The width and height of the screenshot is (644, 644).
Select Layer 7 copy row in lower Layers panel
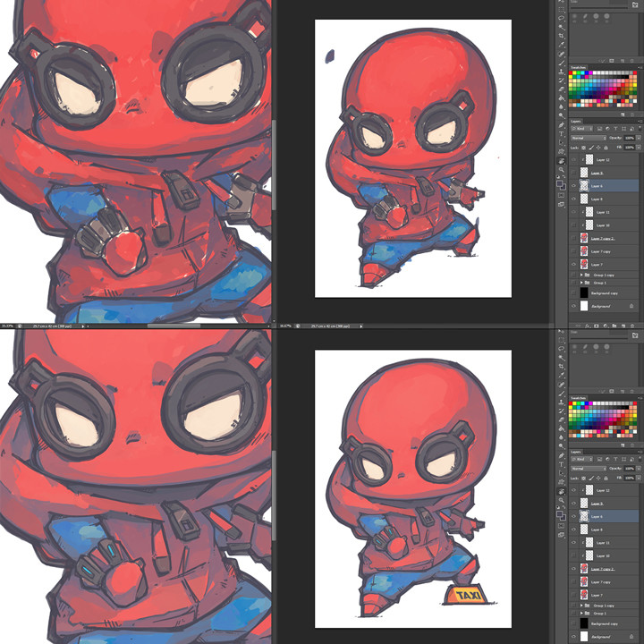604,582
